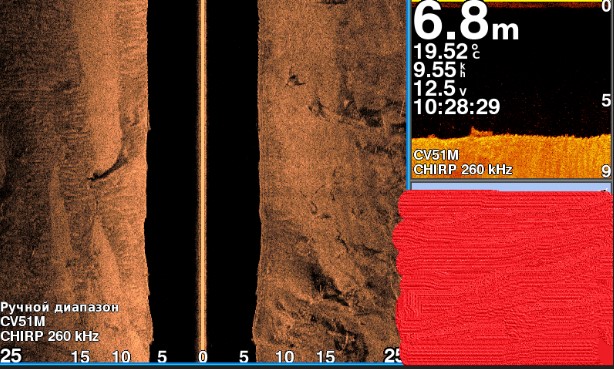Screen dimensions: 614x369
Task: Tap the left-side 25 range scale mark
Action: 11,356
